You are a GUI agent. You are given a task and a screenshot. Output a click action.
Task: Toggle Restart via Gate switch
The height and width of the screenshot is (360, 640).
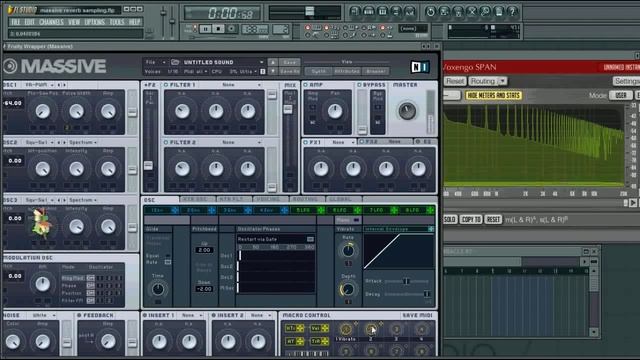pyautogui.click(x=310, y=239)
